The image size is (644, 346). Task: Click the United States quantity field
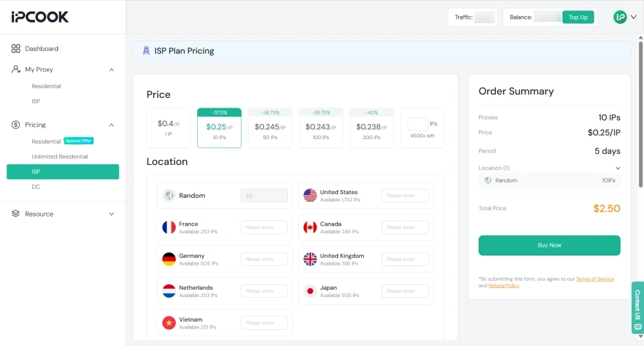click(405, 196)
